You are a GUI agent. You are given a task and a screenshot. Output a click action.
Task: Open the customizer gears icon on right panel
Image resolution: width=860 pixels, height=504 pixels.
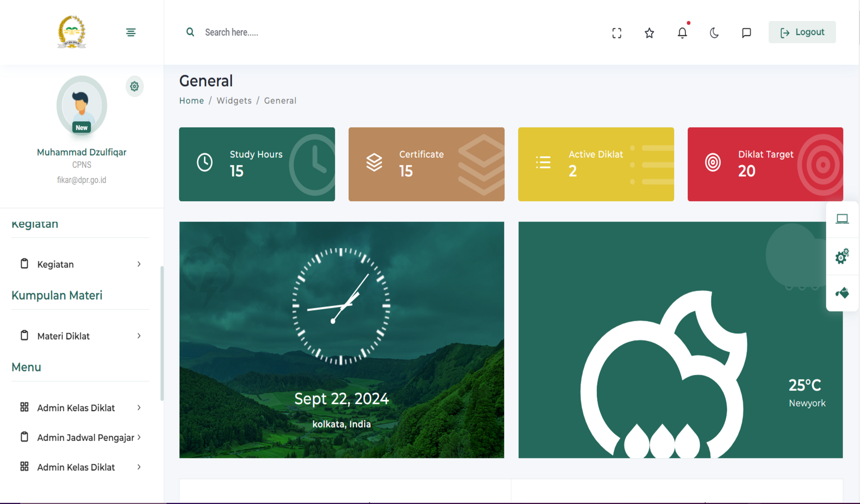pos(842,256)
